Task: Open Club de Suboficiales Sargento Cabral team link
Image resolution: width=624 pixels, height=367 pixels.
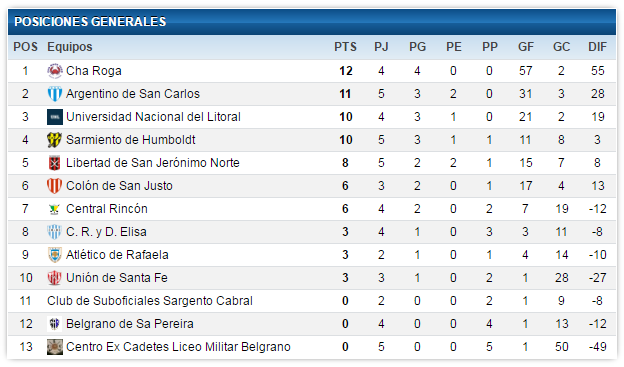Action: (150, 301)
